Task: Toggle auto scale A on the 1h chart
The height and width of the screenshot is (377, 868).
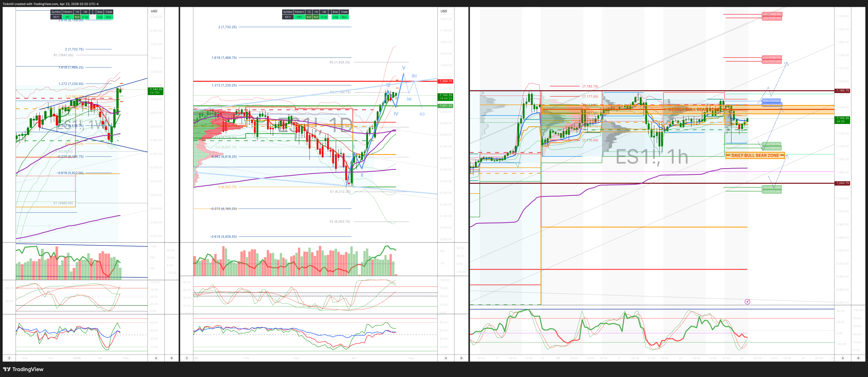Action: point(842,358)
